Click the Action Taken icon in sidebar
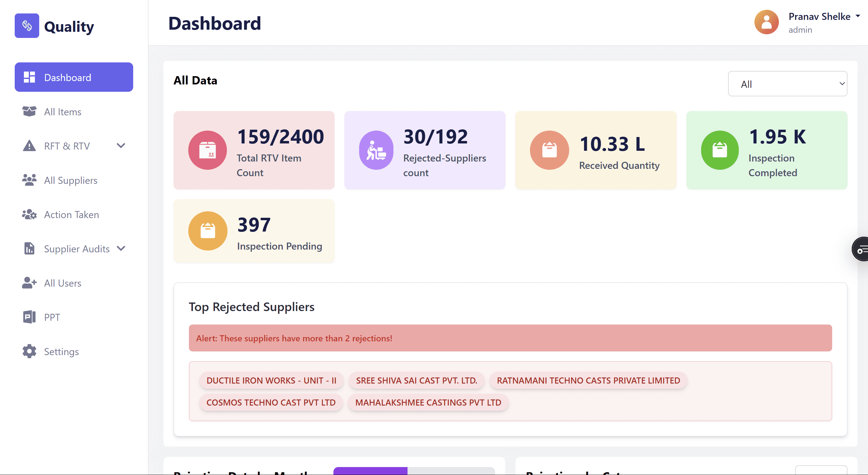Screen dimensions: 868x475 (x=29, y=214)
